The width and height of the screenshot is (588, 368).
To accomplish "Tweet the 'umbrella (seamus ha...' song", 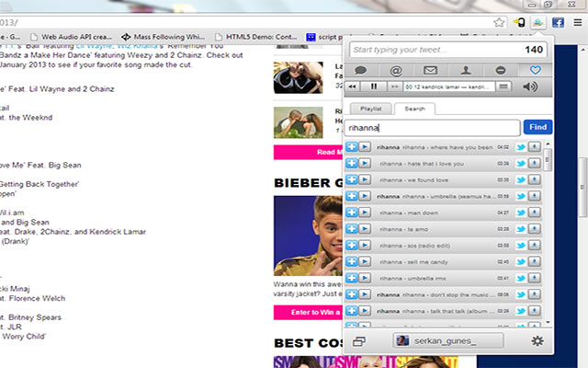I will (x=521, y=196).
